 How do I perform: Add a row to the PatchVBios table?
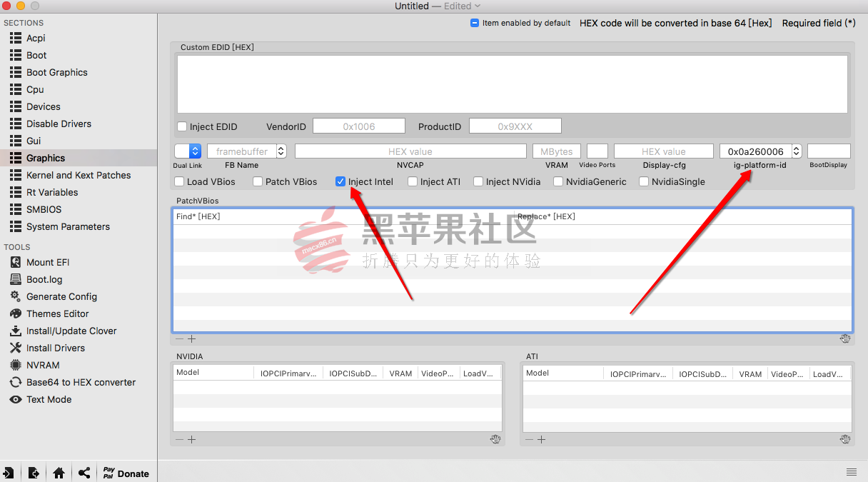click(191, 339)
